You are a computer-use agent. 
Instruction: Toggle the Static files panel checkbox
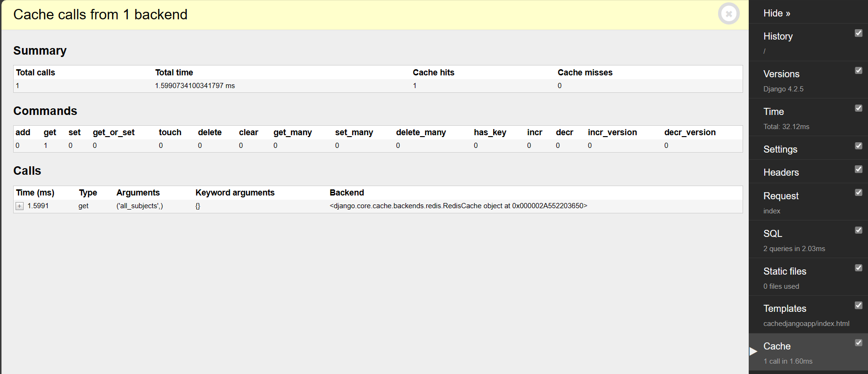859,268
